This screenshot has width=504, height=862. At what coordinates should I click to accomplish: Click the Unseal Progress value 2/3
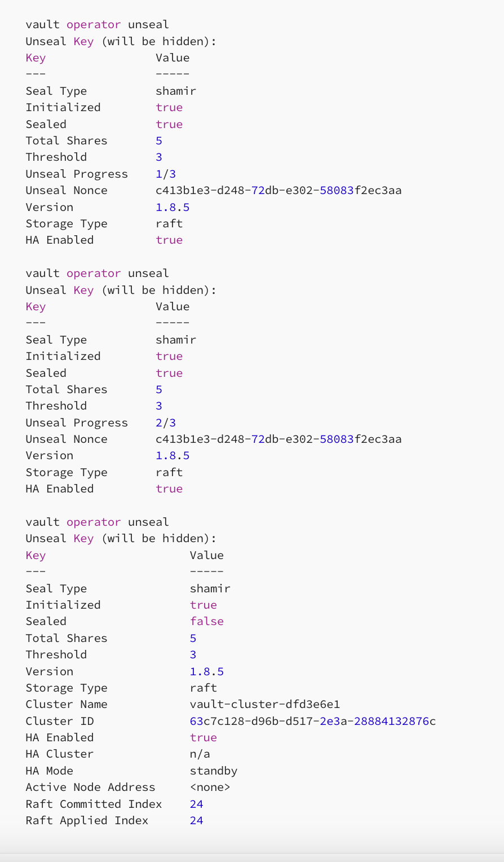pyautogui.click(x=166, y=423)
